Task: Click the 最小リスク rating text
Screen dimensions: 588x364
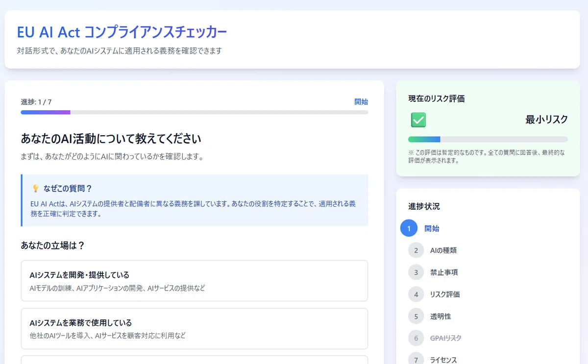Action: [547, 120]
